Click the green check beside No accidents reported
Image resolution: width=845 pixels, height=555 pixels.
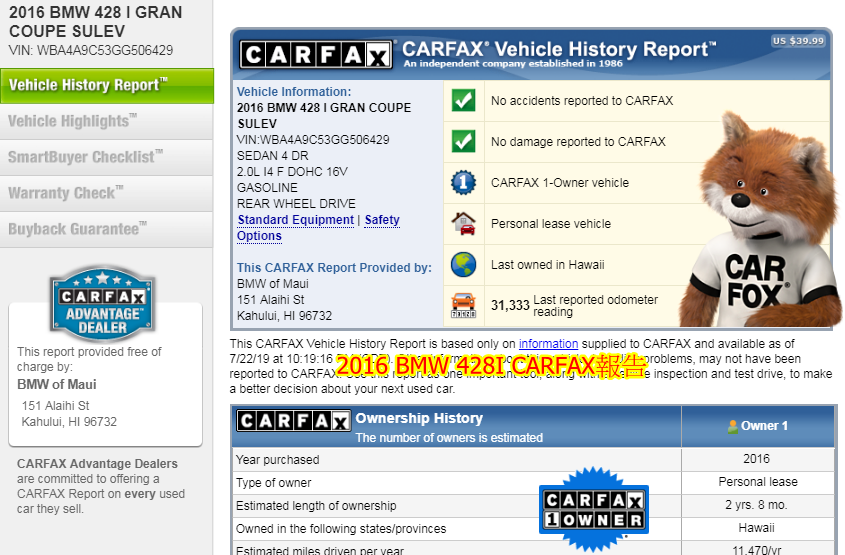(463, 101)
